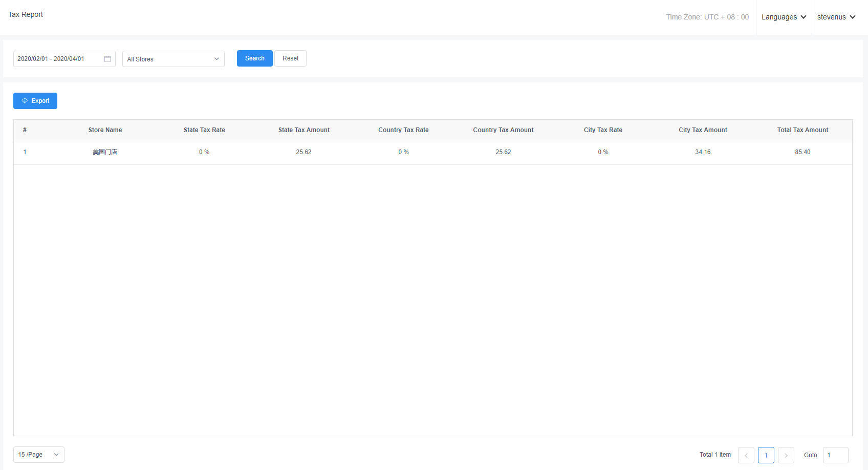
Task: Focus the Goto page input field
Action: (835, 455)
